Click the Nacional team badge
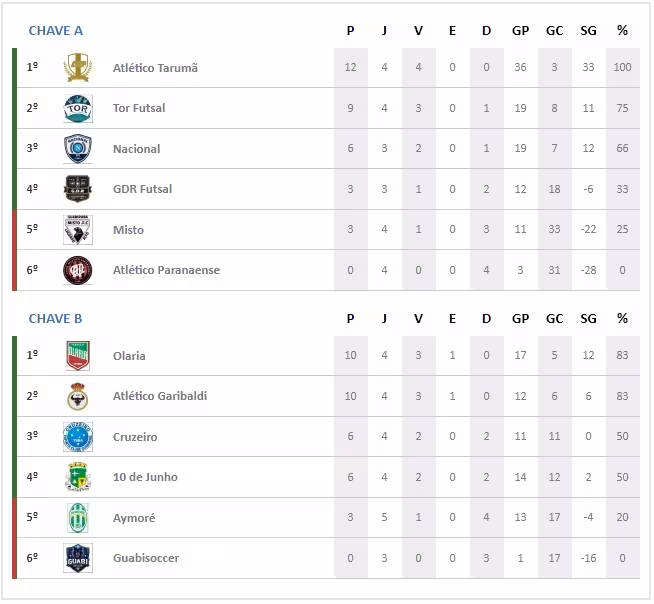Image resolution: width=654 pixels, height=604 pixels. (77, 149)
